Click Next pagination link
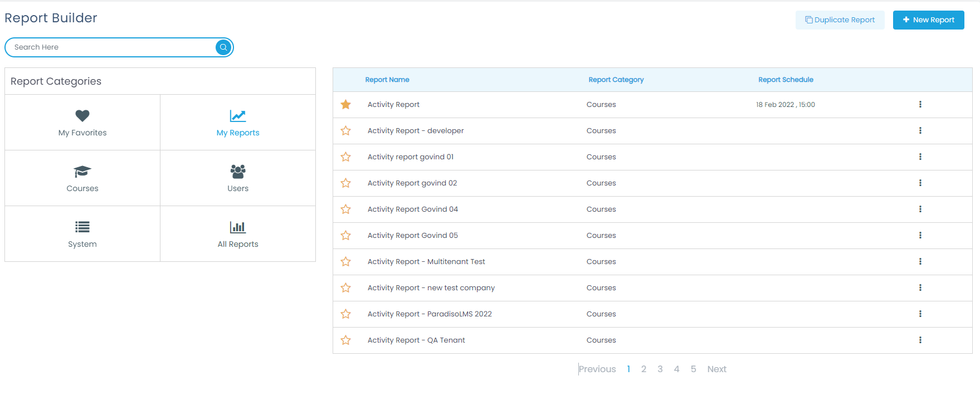This screenshot has width=980, height=395. (x=716, y=369)
